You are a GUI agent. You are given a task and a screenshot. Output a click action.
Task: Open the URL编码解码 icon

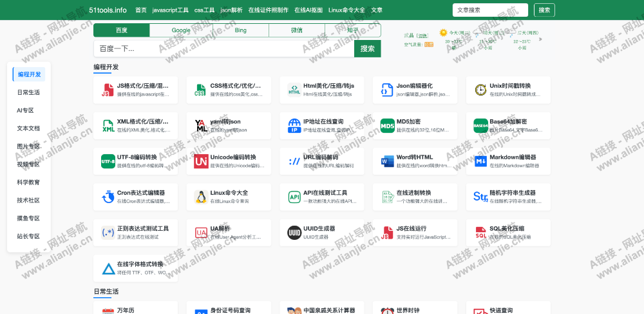tap(294, 162)
